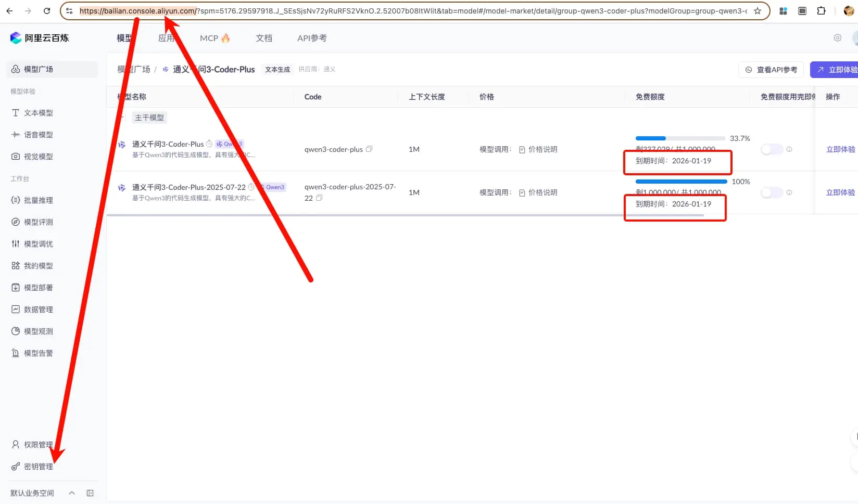Click the 批量推理 sidebar icon

(16, 200)
